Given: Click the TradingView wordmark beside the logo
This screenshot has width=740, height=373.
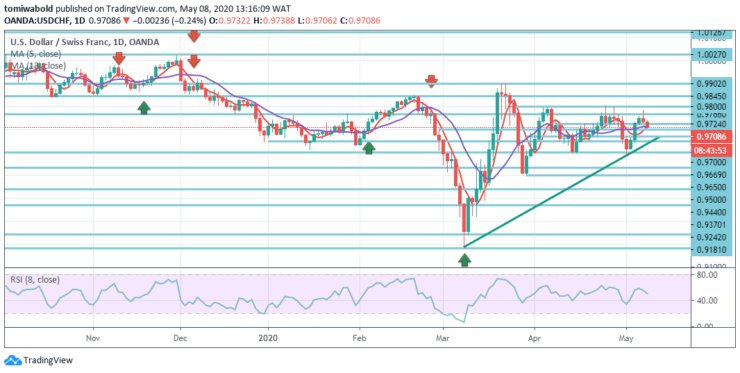Looking at the screenshot, I should (48, 360).
